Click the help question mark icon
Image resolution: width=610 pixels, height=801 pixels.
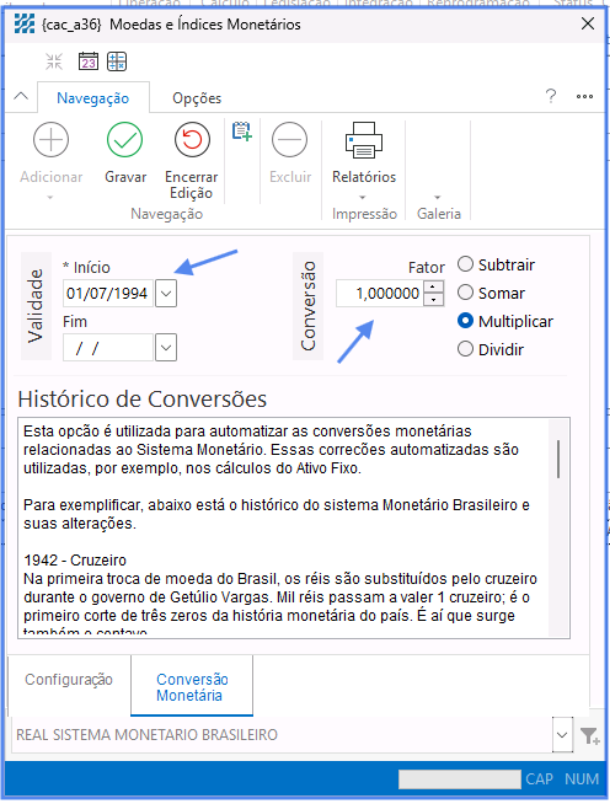550,97
